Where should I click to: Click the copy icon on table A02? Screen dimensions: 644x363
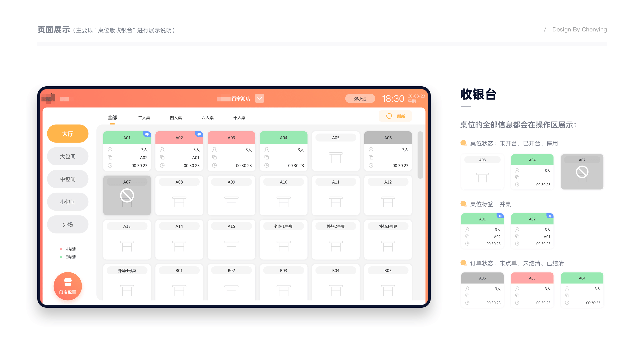(162, 157)
